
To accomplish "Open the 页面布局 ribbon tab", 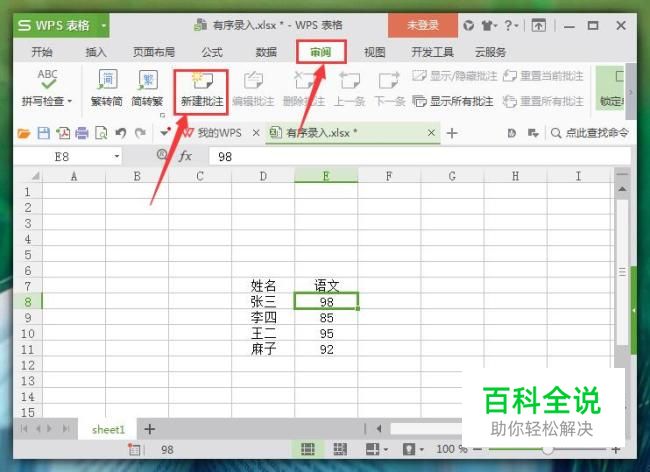I will point(154,52).
